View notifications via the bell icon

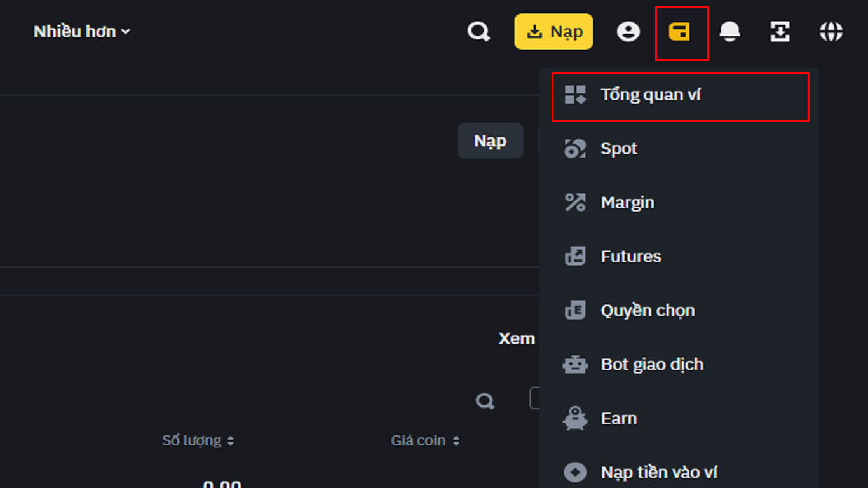pyautogui.click(x=731, y=30)
